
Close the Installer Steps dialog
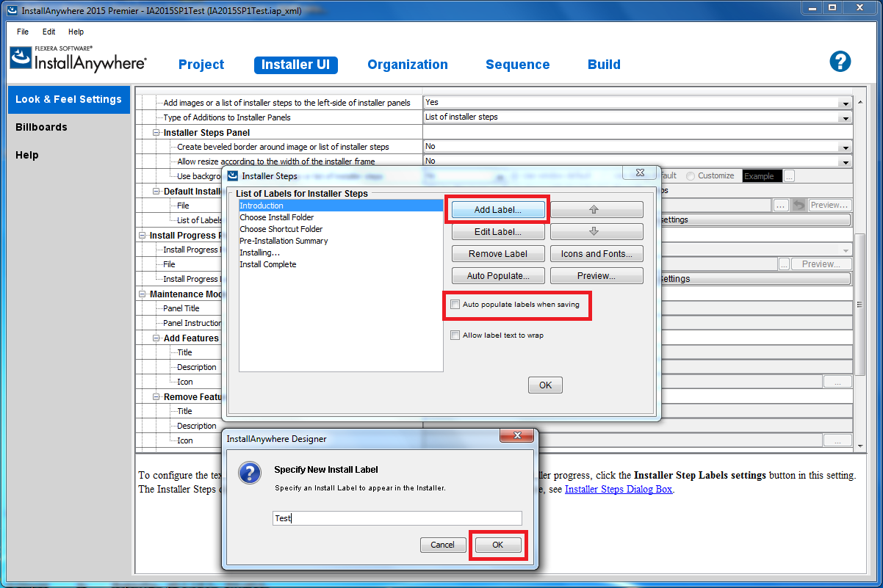pos(638,173)
